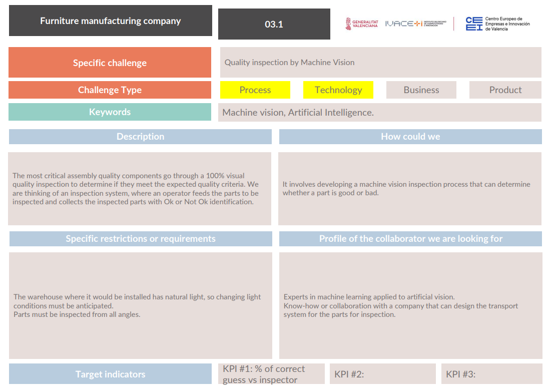Click the Furniture manufacturing company title
The height and width of the screenshot is (392, 552).
point(110,21)
